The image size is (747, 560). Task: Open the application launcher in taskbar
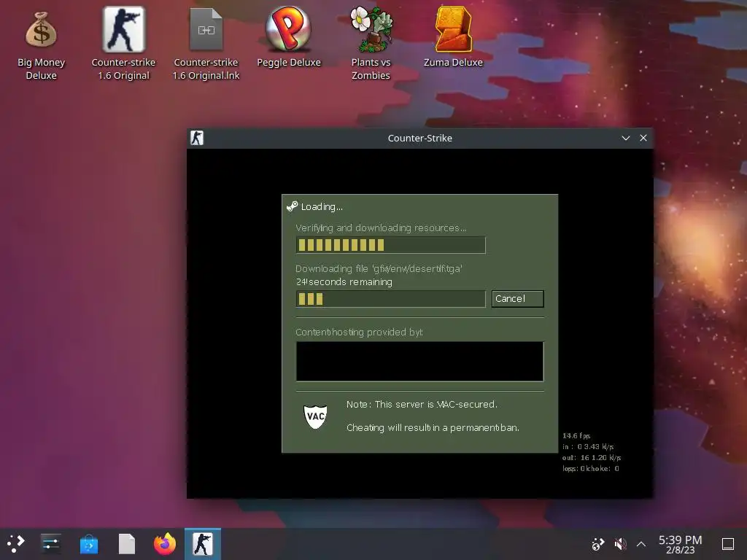pyautogui.click(x=15, y=543)
